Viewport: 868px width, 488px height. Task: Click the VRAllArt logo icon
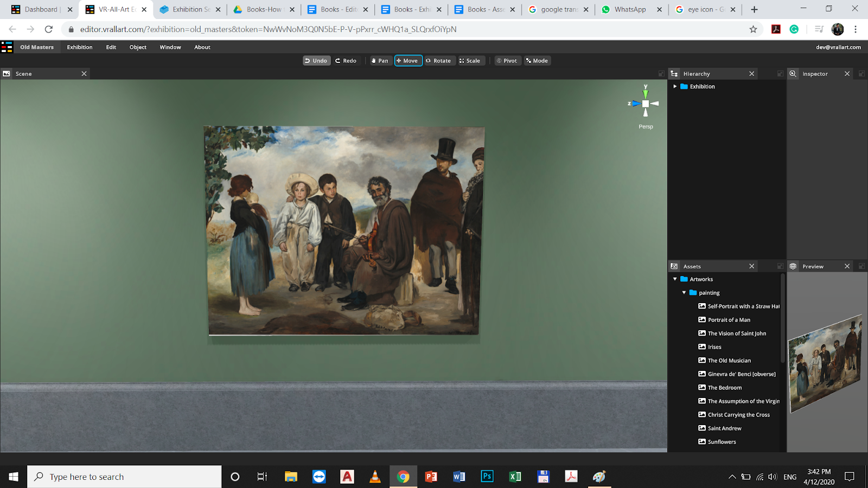click(x=7, y=47)
